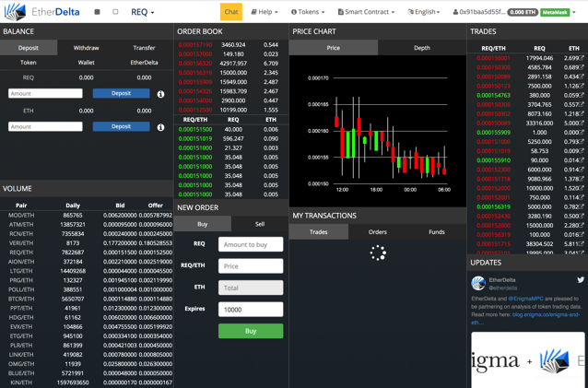Select sell order at 0.000152500
The image size is (588, 388).
tap(231, 110)
